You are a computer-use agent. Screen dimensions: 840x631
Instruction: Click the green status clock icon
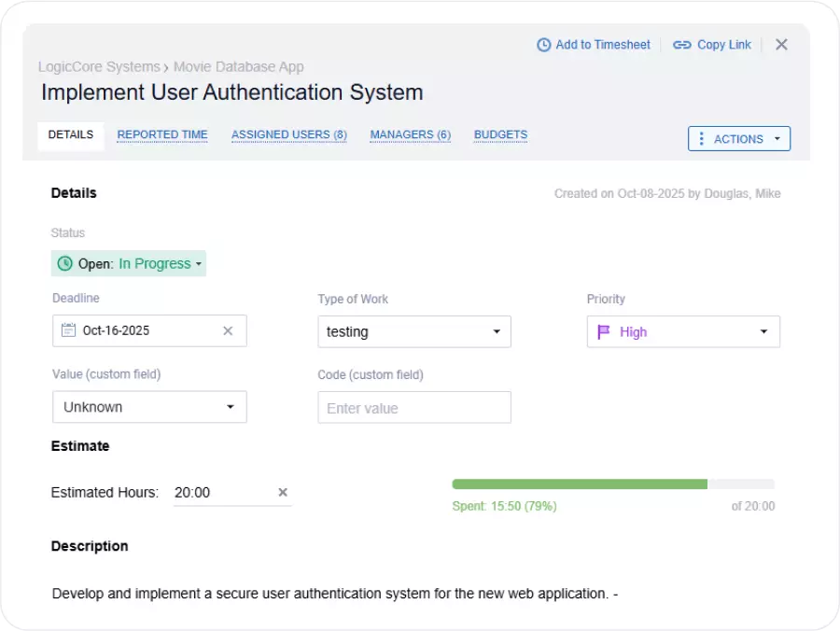64,264
